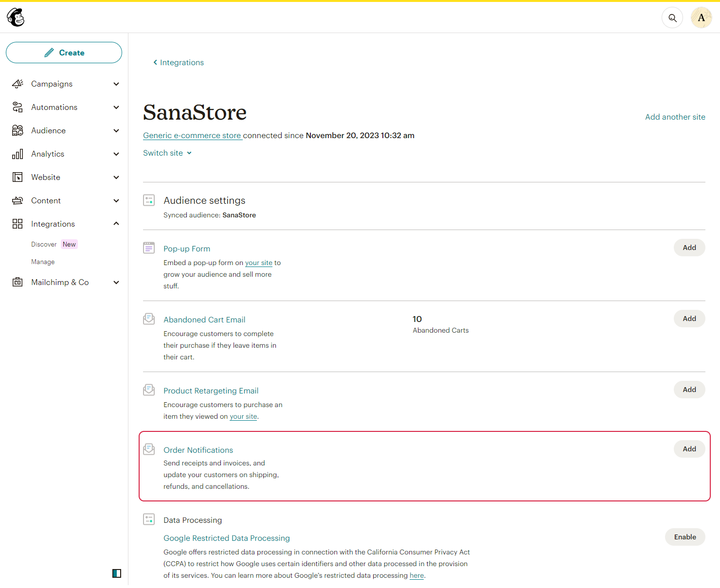Collapse sidebar with panel toggle icon
Screen dimensions: 720x588
tap(117, 573)
